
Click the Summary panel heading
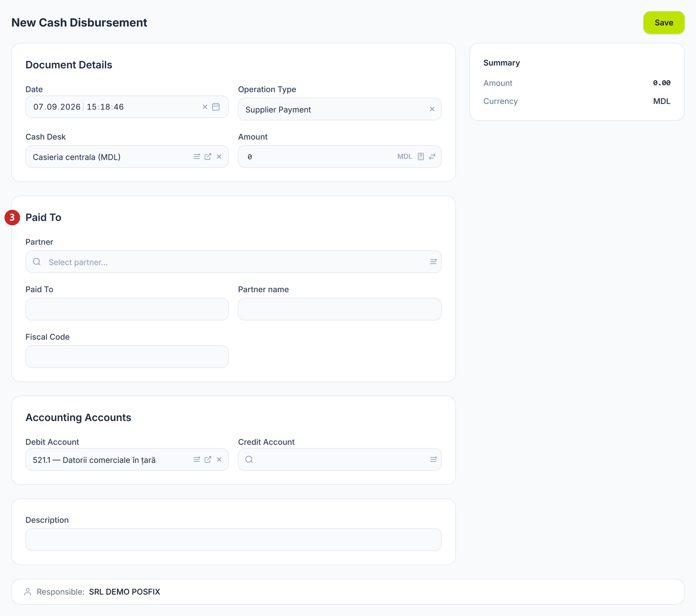pyautogui.click(x=502, y=63)
